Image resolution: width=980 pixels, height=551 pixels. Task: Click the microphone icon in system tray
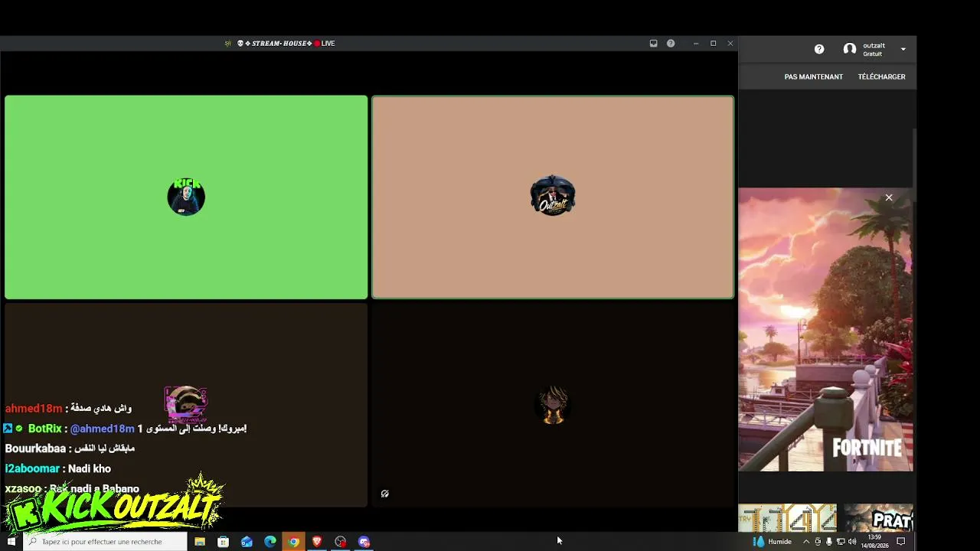(x=828, y=542)
